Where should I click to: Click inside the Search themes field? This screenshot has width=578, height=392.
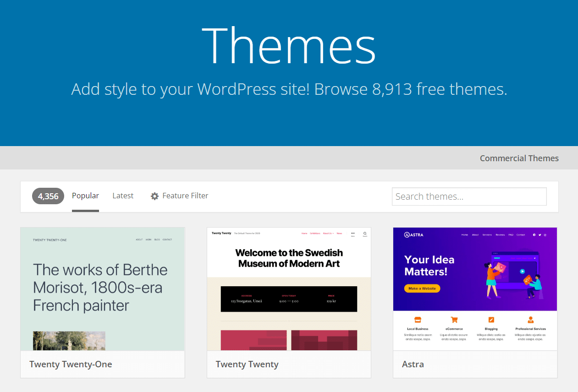coord(469,196)
